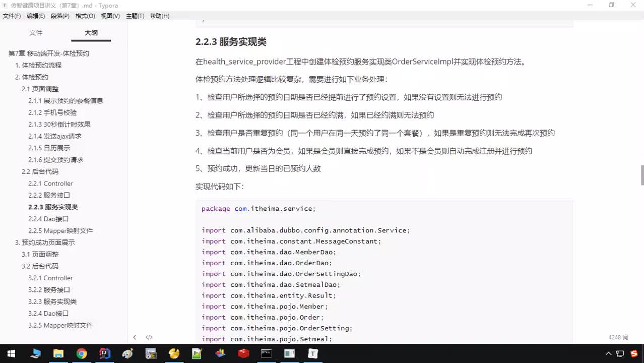Jump to outline item 1. 体检预约流程
644x363 pixels.
click(38, 65)
